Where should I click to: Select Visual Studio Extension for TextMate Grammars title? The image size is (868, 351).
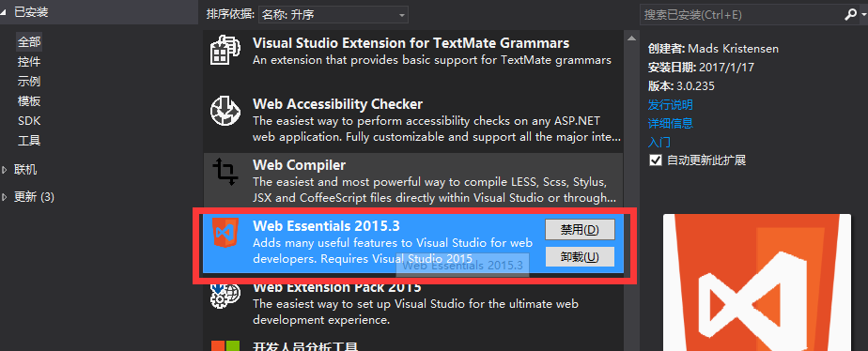click(411, 43)
